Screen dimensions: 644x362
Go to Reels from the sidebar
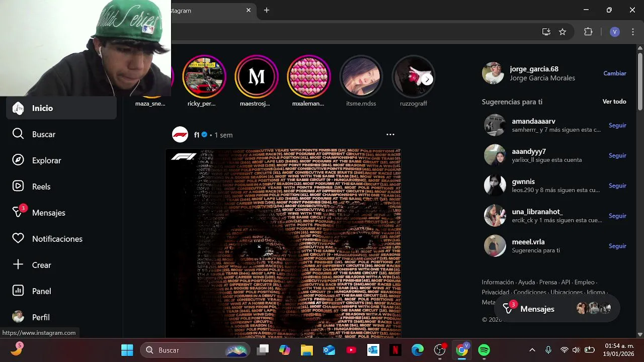(x=61, y=187)
